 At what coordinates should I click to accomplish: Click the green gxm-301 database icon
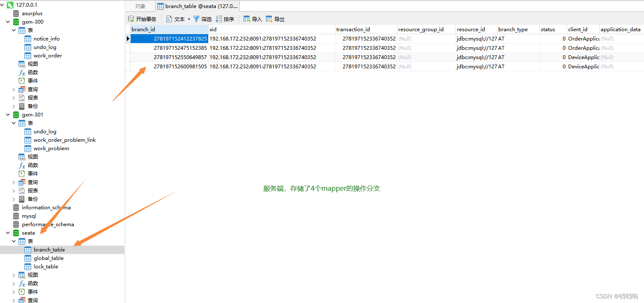pos(16,115)
